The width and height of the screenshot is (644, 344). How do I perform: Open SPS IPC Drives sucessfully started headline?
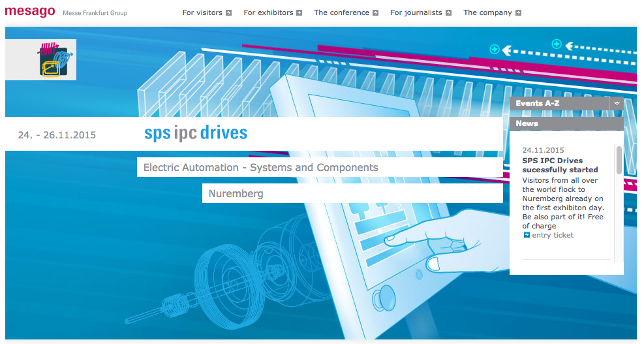560,165
